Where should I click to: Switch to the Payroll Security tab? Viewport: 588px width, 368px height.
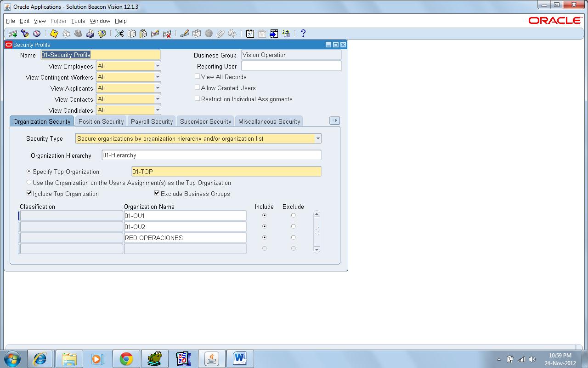coord(152,121)
